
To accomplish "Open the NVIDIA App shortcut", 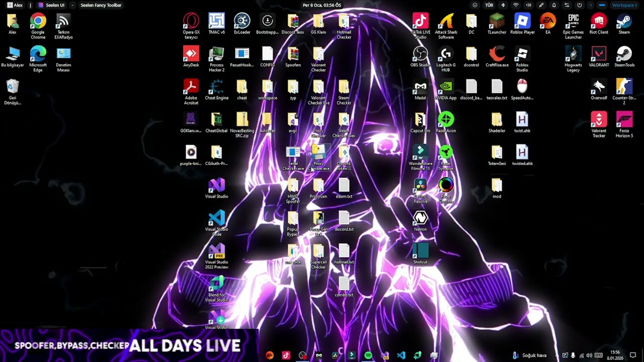I will [x=446, y=89].
